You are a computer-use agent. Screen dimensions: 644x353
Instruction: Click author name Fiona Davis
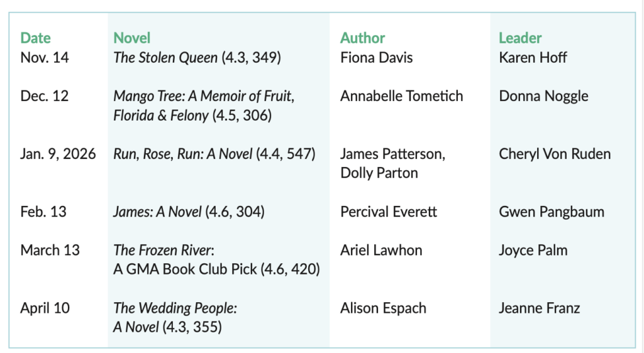coord(377,58)
